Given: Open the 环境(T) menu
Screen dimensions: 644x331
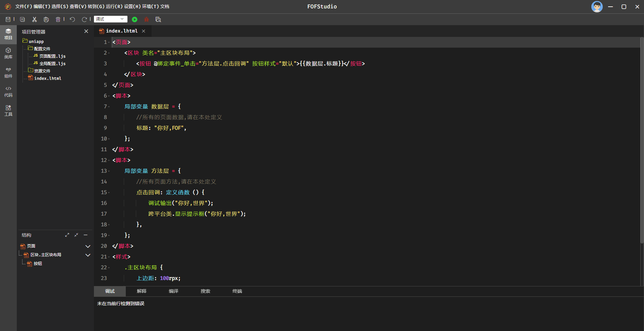Looking at the screenshot, I should [x=150, y=6].
